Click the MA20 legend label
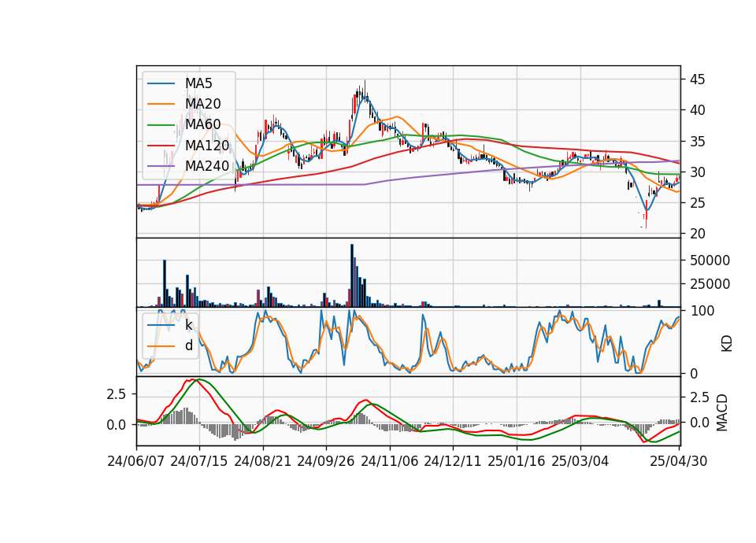This screenshot has height=543, width=756. [x=202, y=104]
